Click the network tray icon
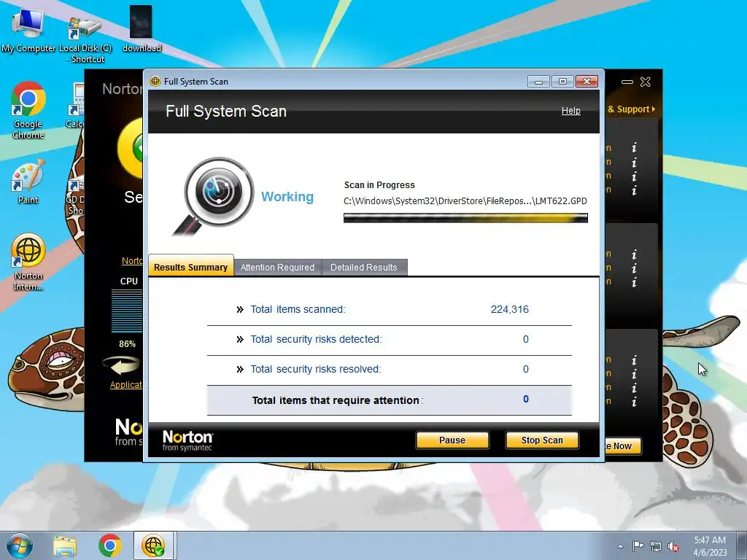 (x=656, y=547)
